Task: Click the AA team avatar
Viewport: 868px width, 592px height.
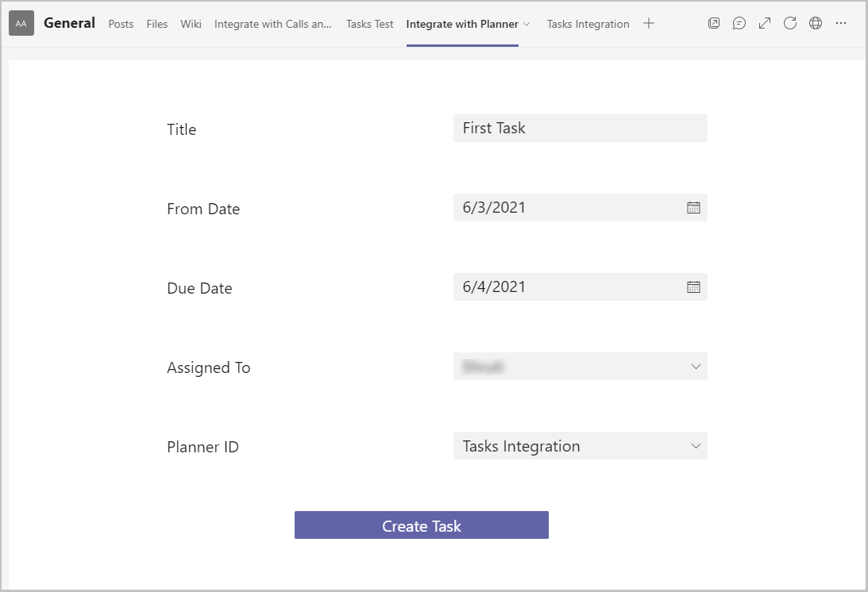Action: pos(21,24)
